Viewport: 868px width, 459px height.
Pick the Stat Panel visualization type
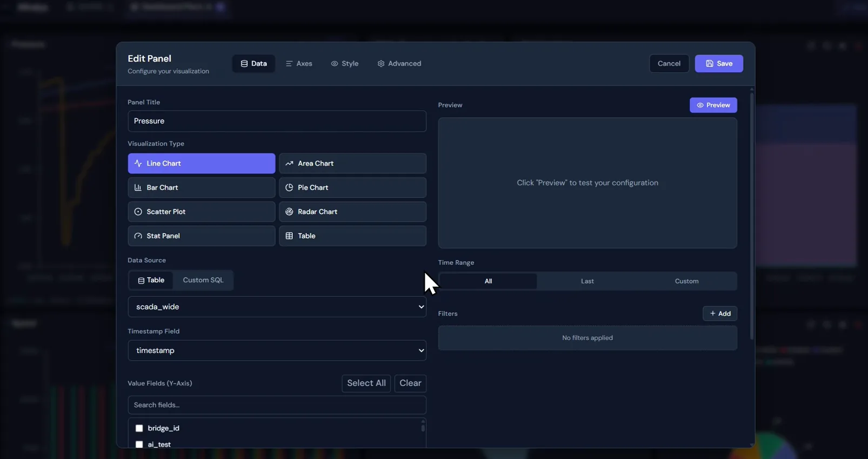(x=202, y=236)
